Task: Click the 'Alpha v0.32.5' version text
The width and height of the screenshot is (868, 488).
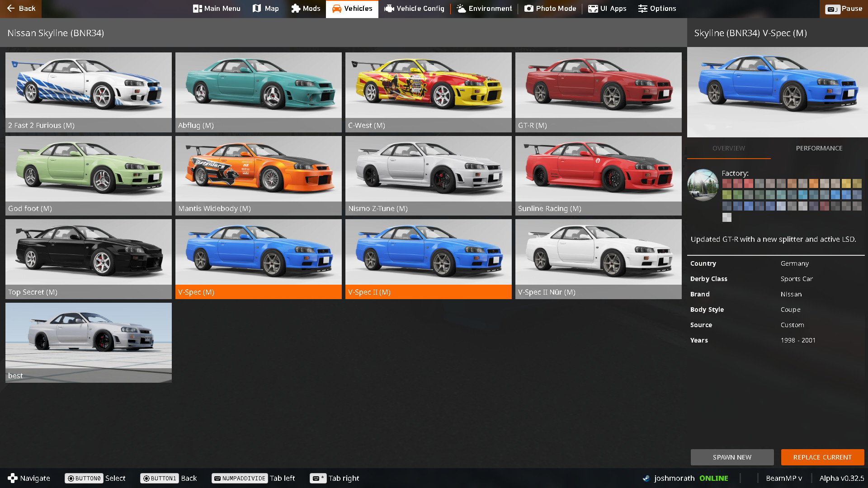Action: point(842,478)
